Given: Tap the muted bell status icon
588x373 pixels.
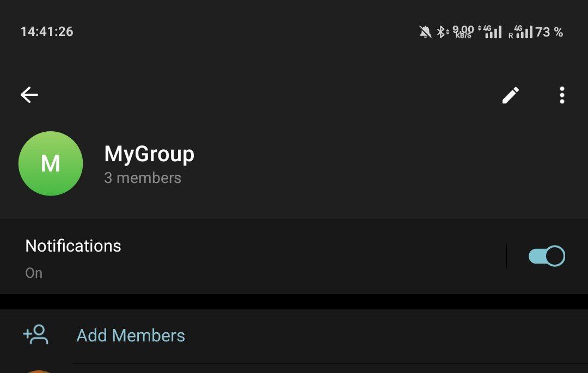Looking at the screenshot, I should click(x=425, y=32).
